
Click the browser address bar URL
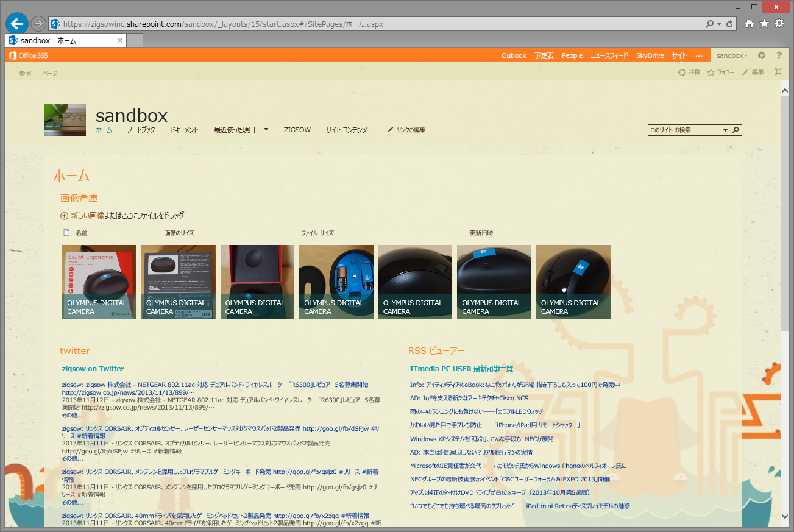click(223, 24)
